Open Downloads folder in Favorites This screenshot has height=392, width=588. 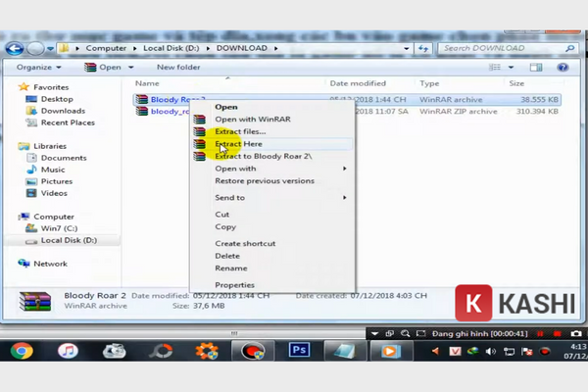coord(63,111)
